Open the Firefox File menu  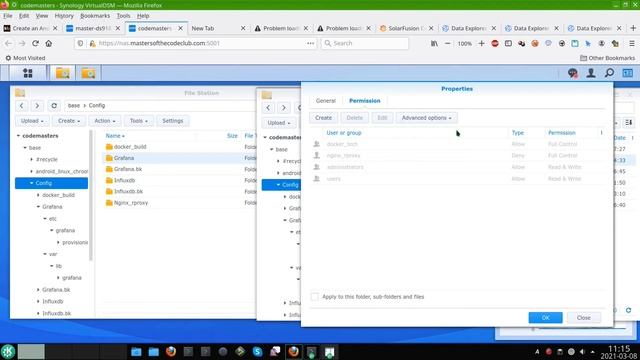point(8,16)
